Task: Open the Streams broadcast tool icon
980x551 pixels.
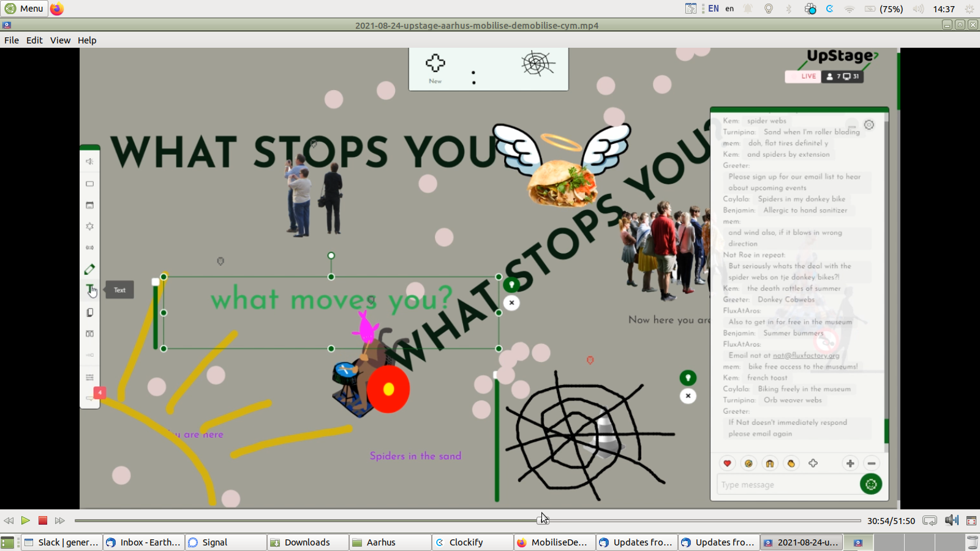Action: point(89,247)
